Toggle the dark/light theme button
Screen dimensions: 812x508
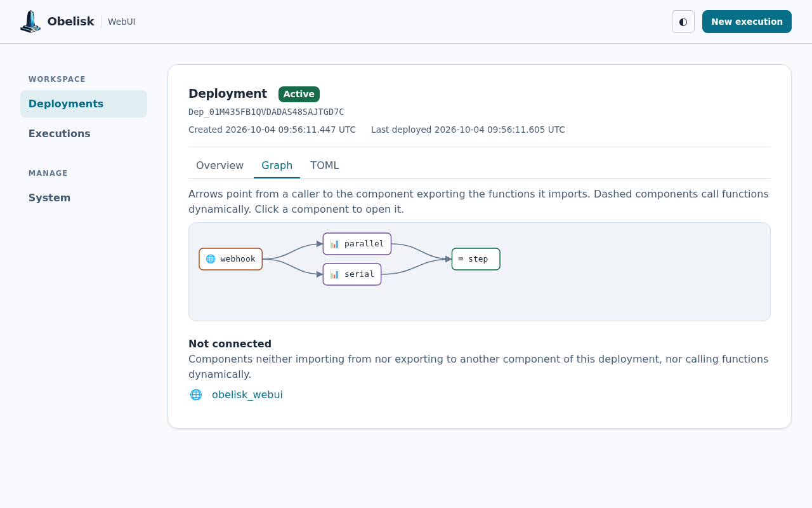[x=683, y=22]
